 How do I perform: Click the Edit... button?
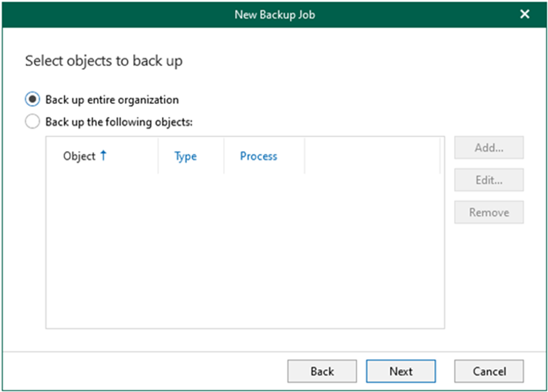point(489,180)
